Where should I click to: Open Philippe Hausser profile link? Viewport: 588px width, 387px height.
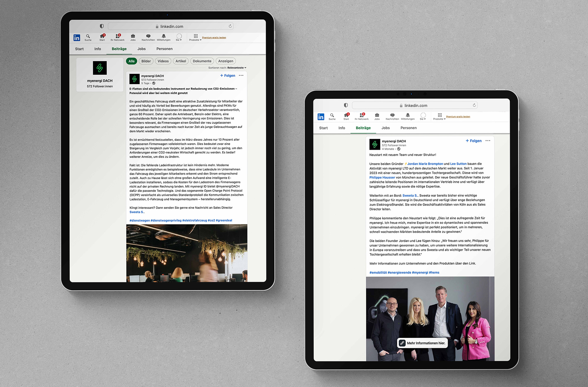coord(382,177)
